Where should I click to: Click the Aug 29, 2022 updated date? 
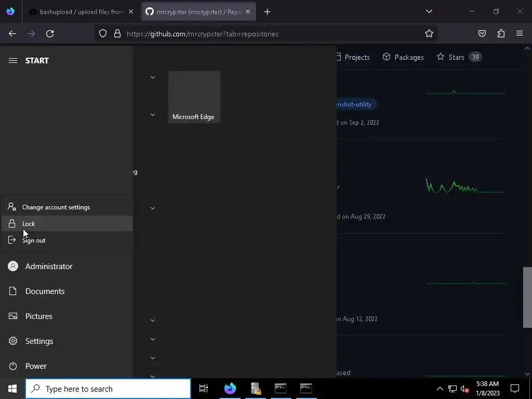tap(368, 217)
